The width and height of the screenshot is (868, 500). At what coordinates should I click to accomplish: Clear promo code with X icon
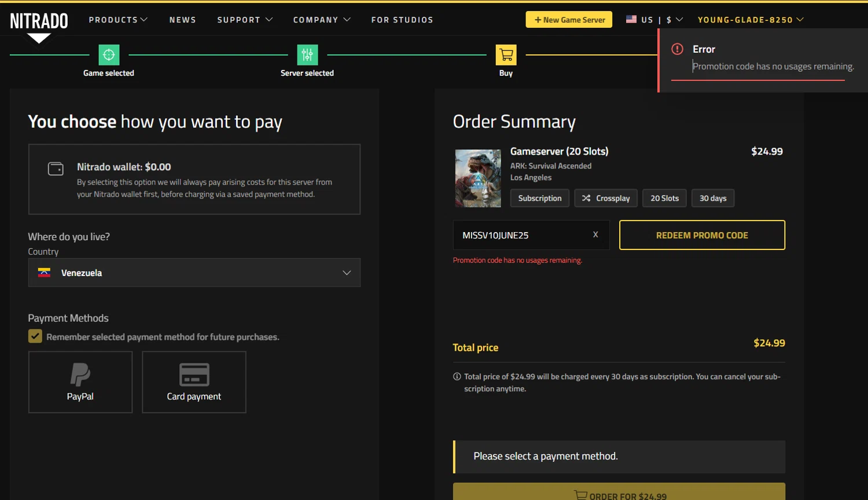(595, 235)
